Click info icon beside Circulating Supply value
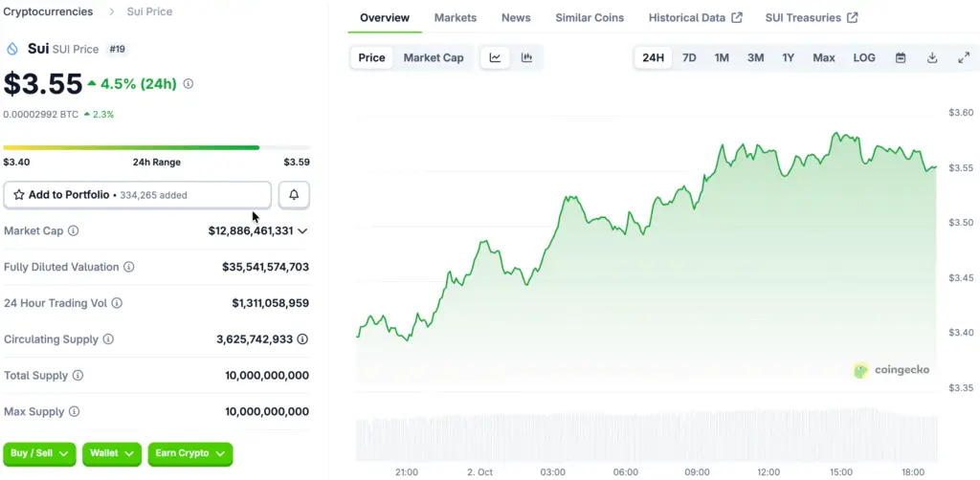 pyautogui.click(x=302, y=339)
